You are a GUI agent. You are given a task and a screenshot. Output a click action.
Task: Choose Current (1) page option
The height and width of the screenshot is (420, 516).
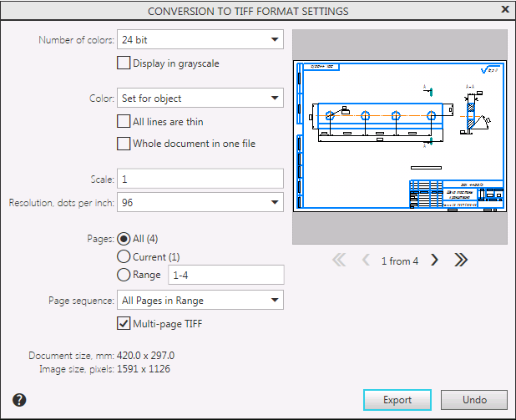[124, 257]
